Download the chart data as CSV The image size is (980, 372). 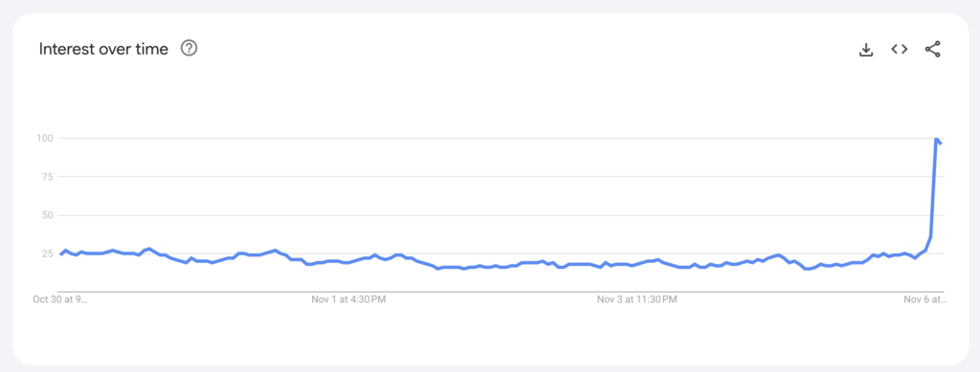[865, 50]
